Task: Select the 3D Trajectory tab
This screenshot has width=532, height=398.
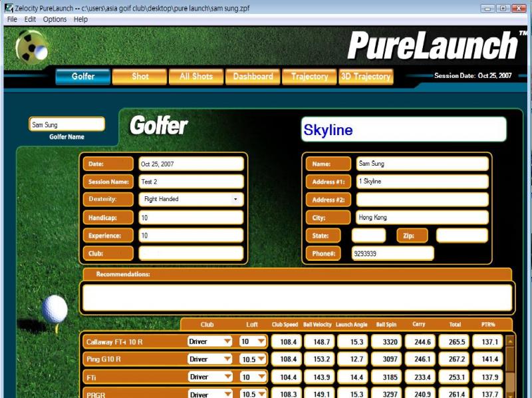Action: pyautogui.click(x=366, y=77)
